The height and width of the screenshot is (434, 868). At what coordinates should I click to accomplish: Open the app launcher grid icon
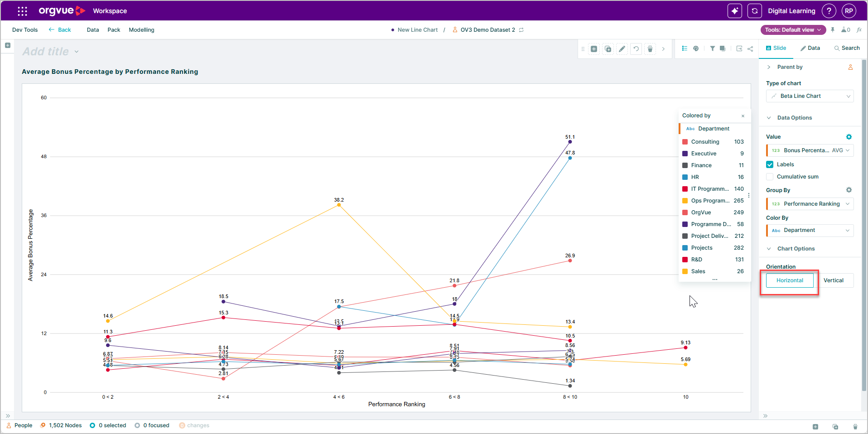click(x=22, y=11)
